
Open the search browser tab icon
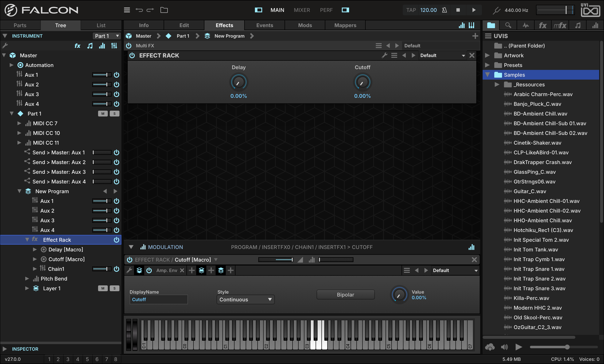click(508, 25)
